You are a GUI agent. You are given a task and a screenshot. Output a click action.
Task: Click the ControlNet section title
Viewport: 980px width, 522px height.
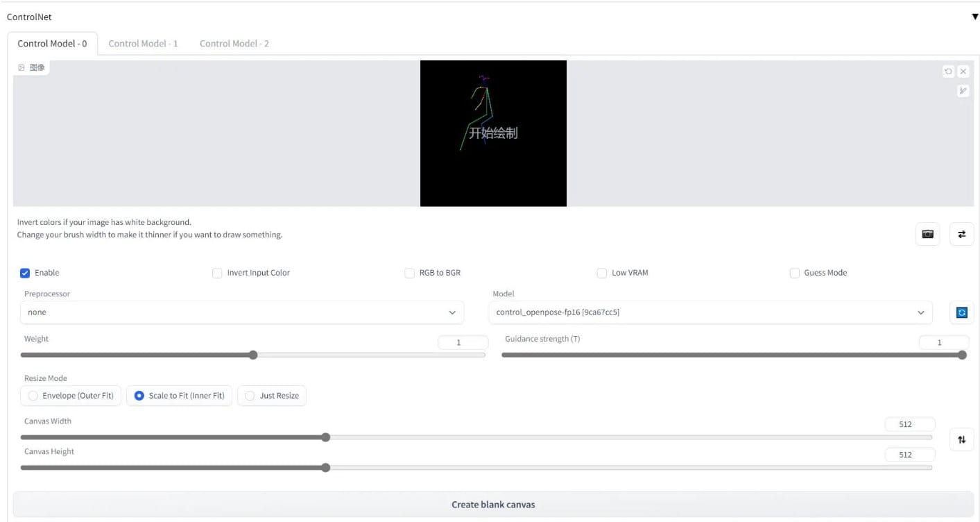pos(29,17)
